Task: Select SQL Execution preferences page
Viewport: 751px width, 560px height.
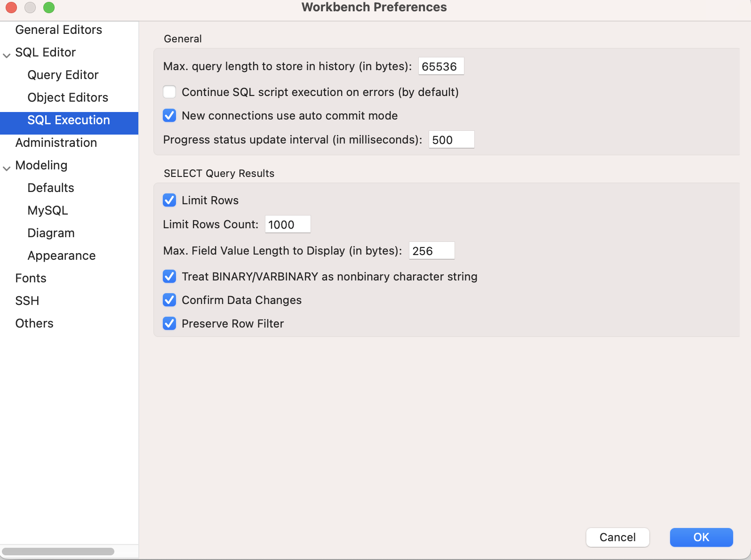Action: tap(69, 123)
